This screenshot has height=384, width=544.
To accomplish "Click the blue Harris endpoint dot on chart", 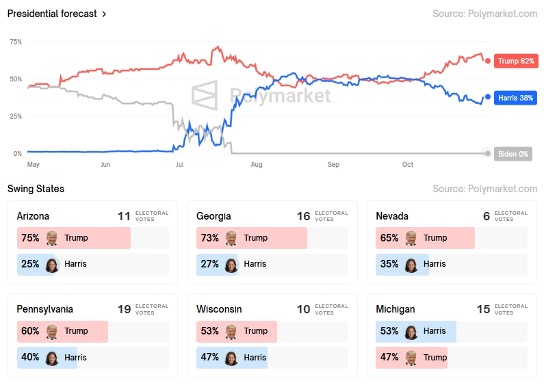I will pos(487,97).
